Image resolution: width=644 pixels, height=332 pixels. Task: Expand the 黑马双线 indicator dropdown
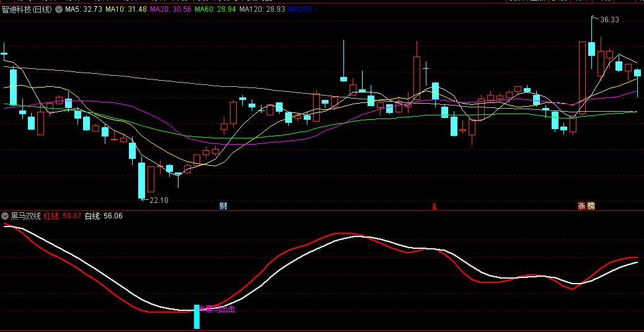coord(6,216)
